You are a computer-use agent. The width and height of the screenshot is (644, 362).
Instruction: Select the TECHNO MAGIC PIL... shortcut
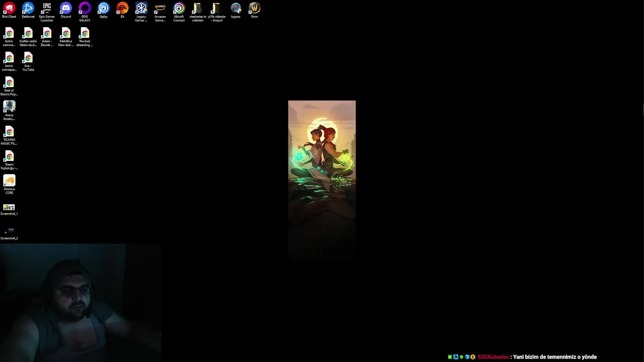tap(9, 136)
